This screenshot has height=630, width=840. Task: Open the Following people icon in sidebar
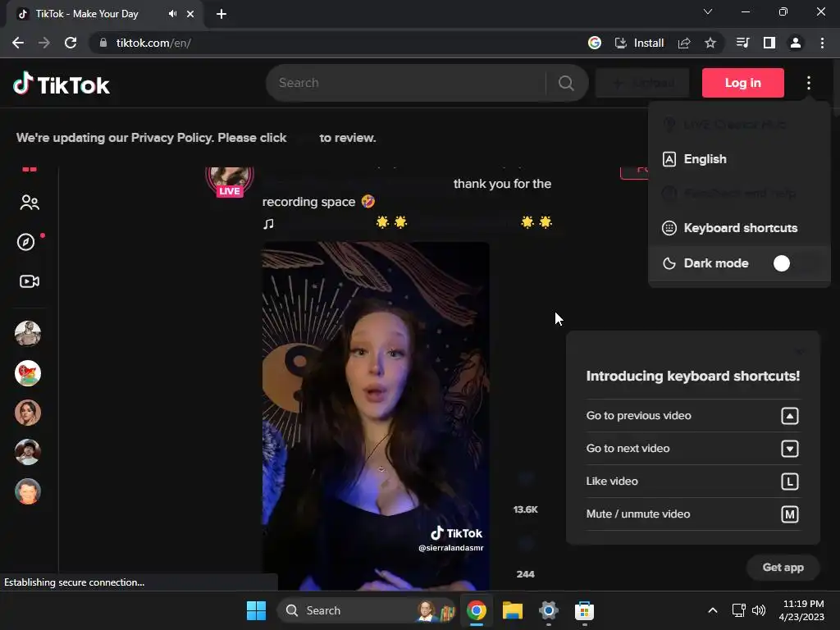pos(29,203)
